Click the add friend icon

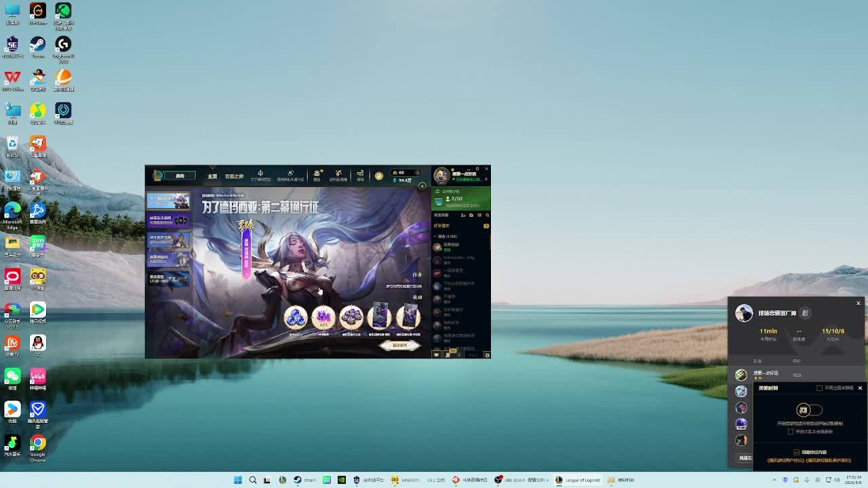pos(464,216)
